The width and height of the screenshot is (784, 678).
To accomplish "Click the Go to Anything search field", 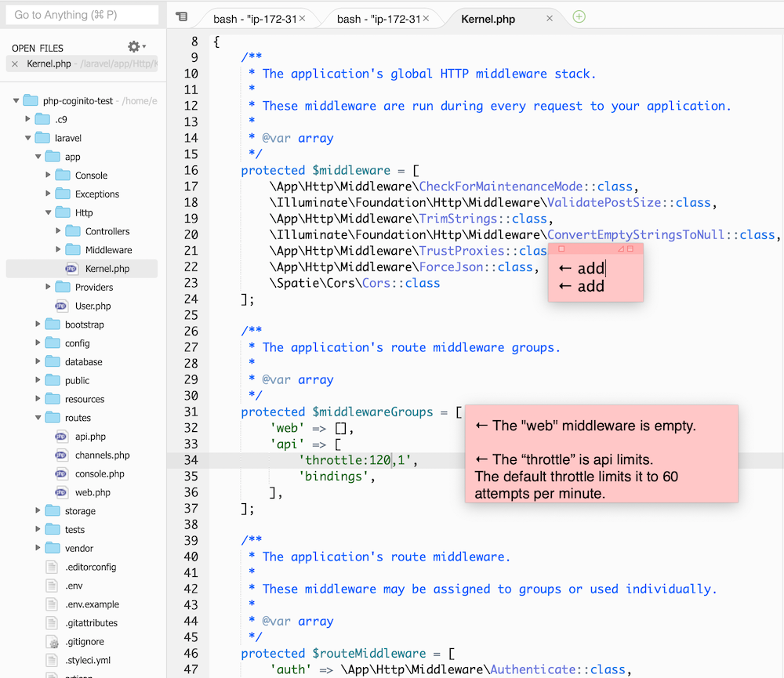I will pyautogui.click(x=81, y=14).
